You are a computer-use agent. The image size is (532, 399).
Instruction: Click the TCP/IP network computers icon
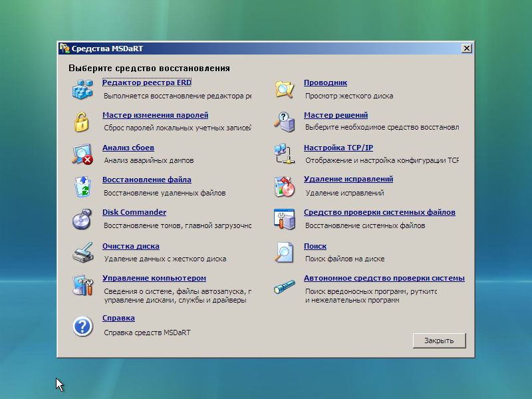click(x=285, y=154)
